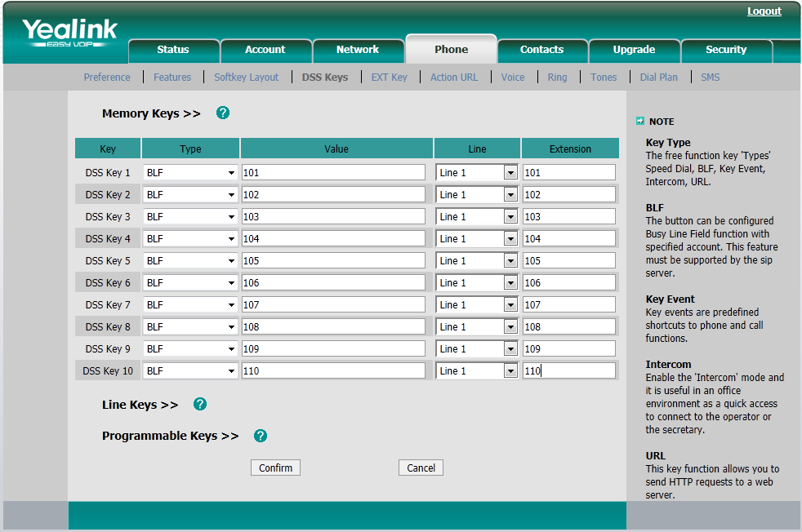Focus Value field for DSS Key 6
Screen dimensions: 802x532
click(x=333, y=282)
